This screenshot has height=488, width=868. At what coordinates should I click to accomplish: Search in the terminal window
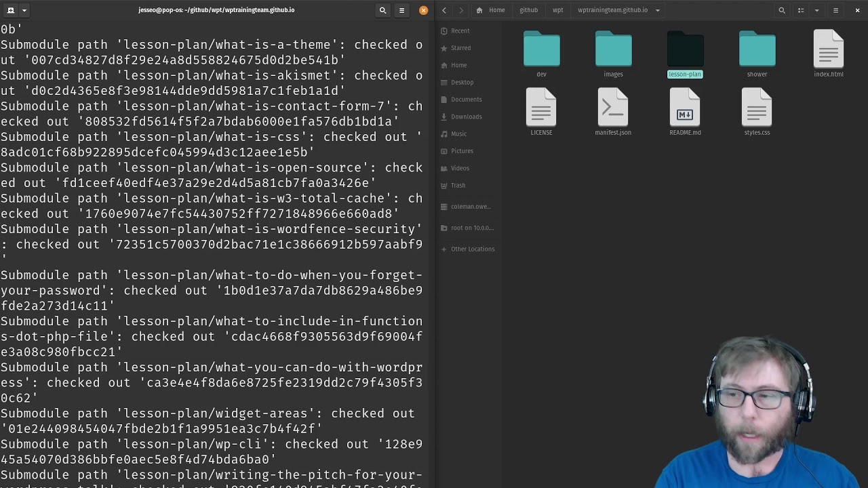[x=382, y=10]
